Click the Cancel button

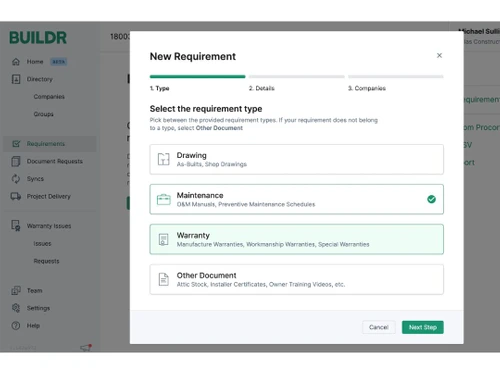pos(379,327)
